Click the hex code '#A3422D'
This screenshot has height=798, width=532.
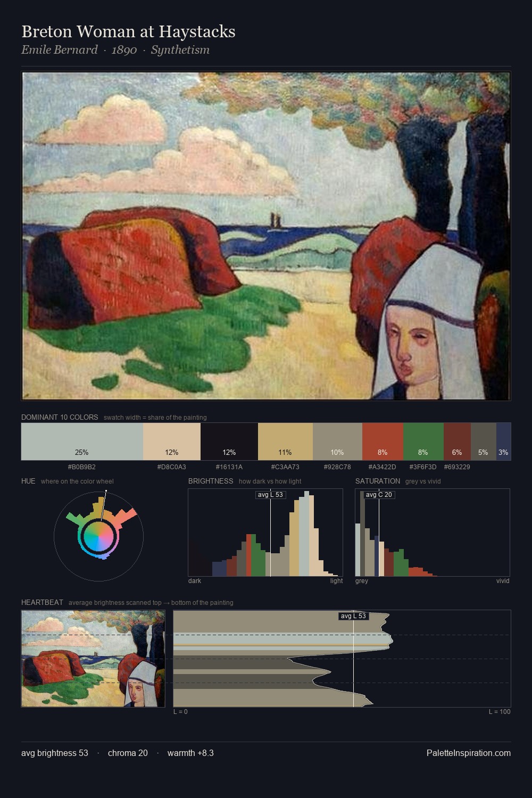(383, 467)
